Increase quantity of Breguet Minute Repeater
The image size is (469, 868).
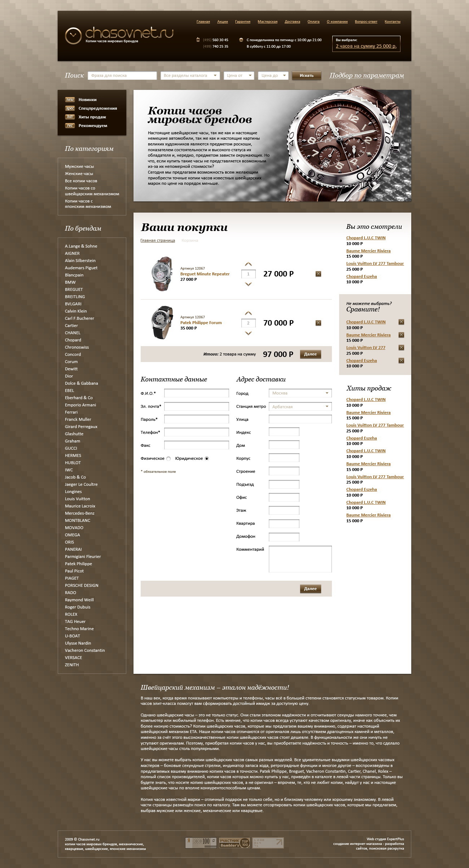coord(248,265)
